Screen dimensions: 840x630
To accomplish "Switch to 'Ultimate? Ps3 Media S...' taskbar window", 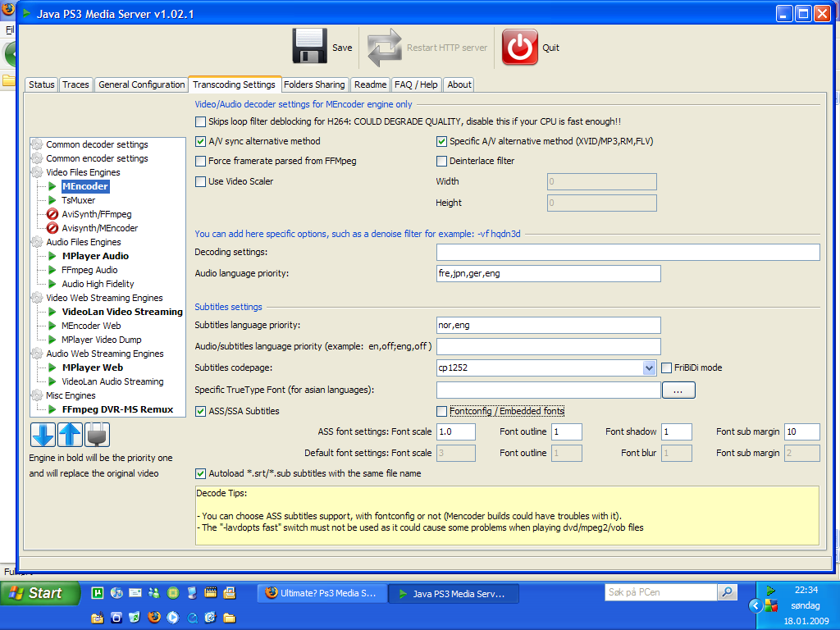I will click(x=322, y=593).
